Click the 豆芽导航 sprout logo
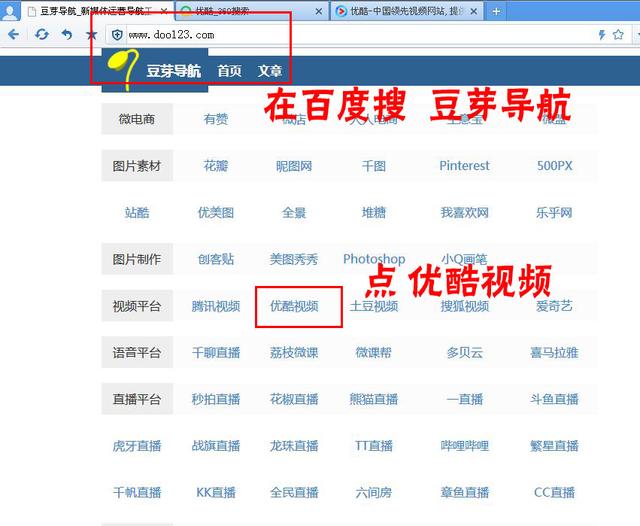Screen dimensions: 640x526 [155, 69]
